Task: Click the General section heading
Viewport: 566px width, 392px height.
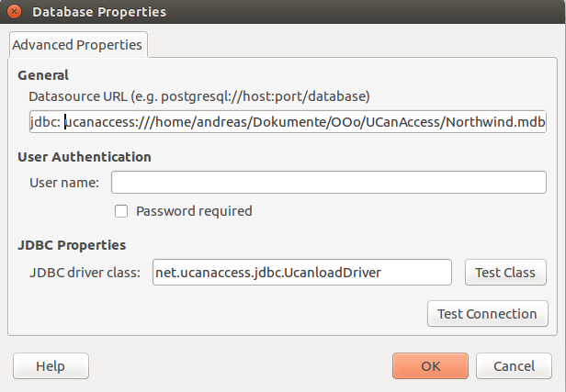Action: (x=43, y=75)
